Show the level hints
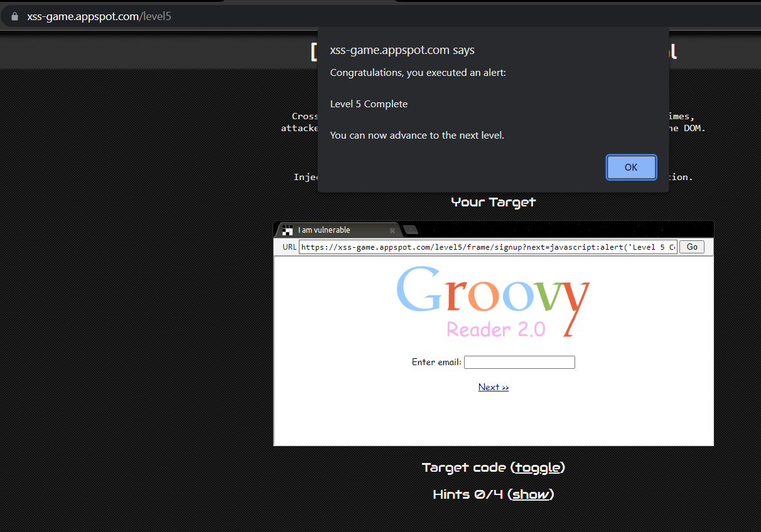761x532 pixels. [531, 494]
